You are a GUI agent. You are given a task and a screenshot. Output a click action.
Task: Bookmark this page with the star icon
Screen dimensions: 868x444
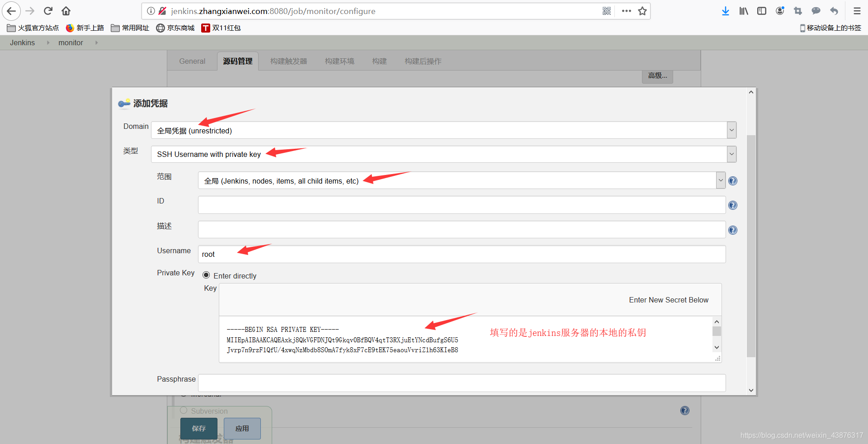[x=642, y=11]
